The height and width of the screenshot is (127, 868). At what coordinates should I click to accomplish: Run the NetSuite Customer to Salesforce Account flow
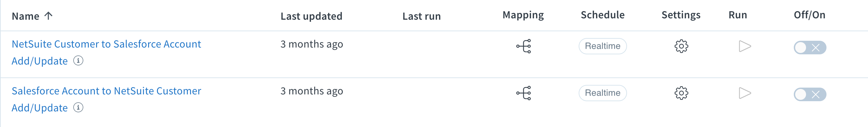(x=745, y=46)
